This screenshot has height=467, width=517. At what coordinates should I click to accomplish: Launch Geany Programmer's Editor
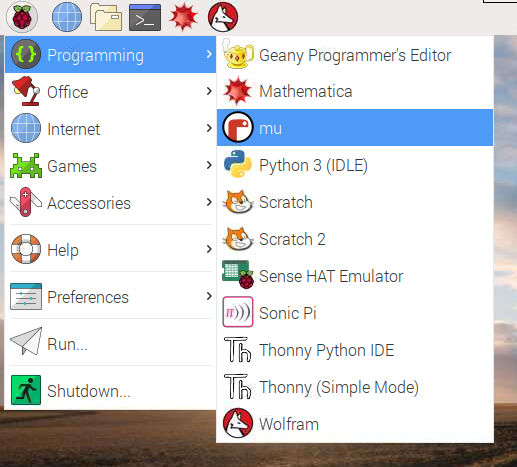tap(355, 54)
